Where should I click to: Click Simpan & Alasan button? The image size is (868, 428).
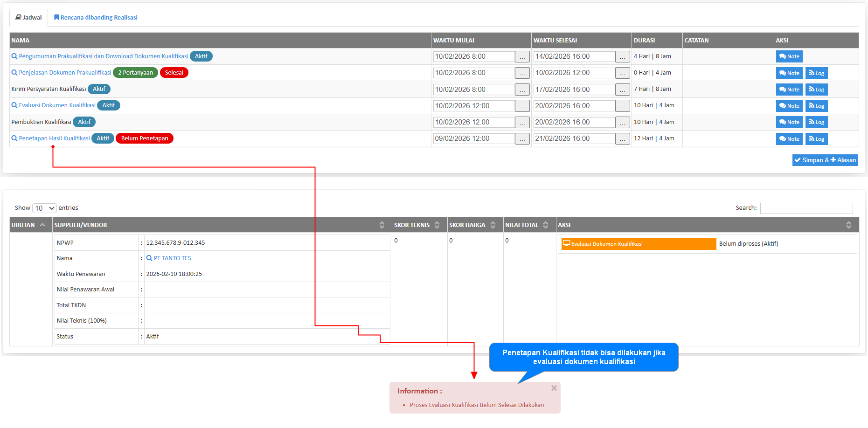point(825,160)
